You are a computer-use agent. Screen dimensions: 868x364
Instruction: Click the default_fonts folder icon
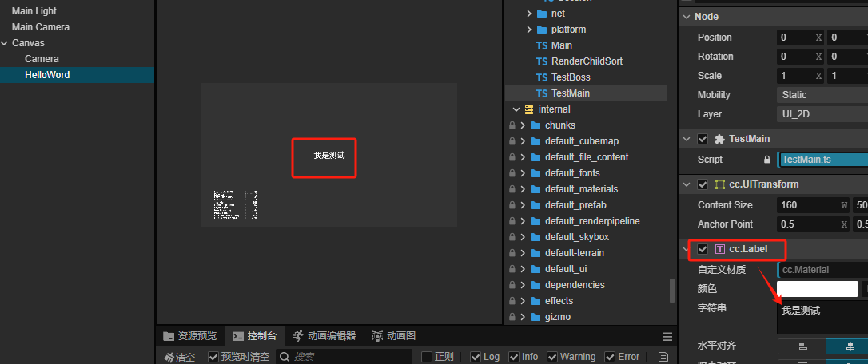(536, 173)
